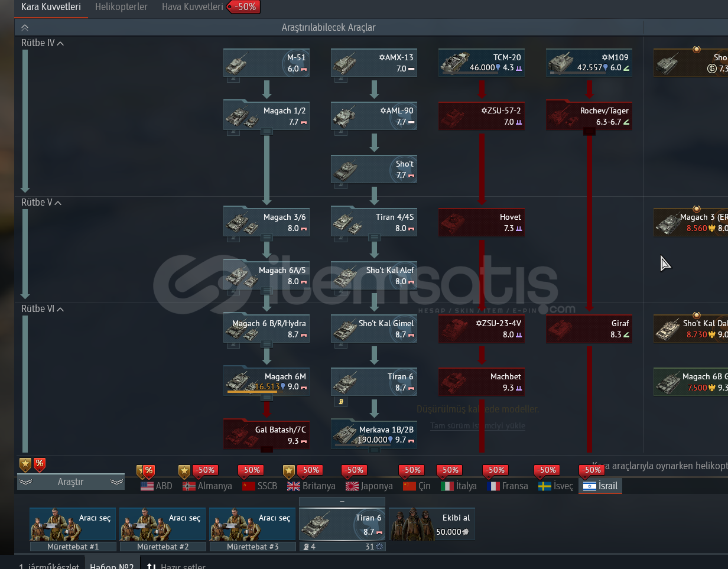The width and height of the screenshot is (728, 569).
Task: Select the locked Hovet vehicle
Action: click(481, 222)
